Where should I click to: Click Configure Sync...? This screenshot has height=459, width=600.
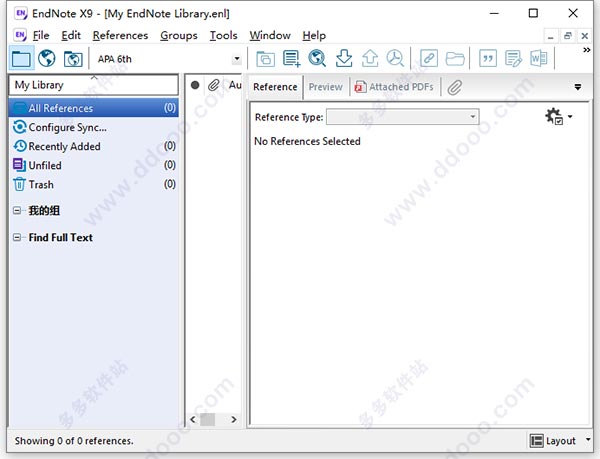pos(94,127)
